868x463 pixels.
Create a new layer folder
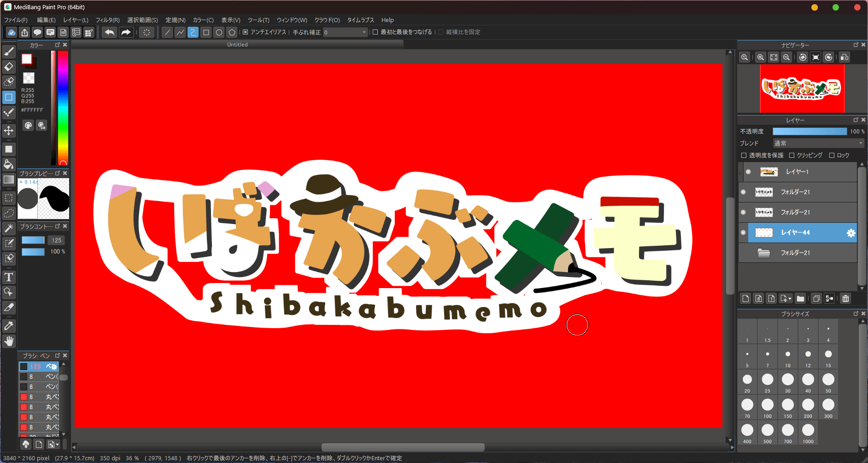[x=801, y=298]
